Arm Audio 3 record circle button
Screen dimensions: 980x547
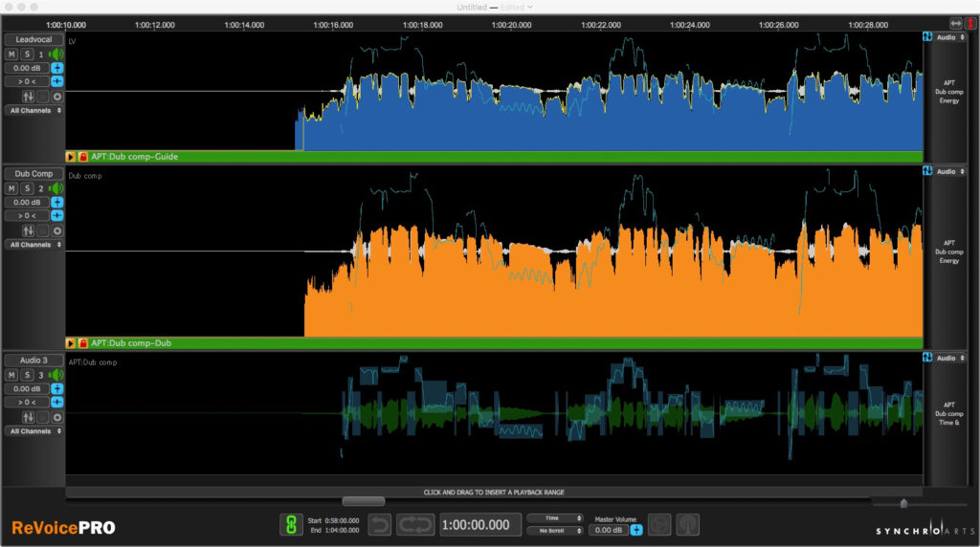(56, 417)
